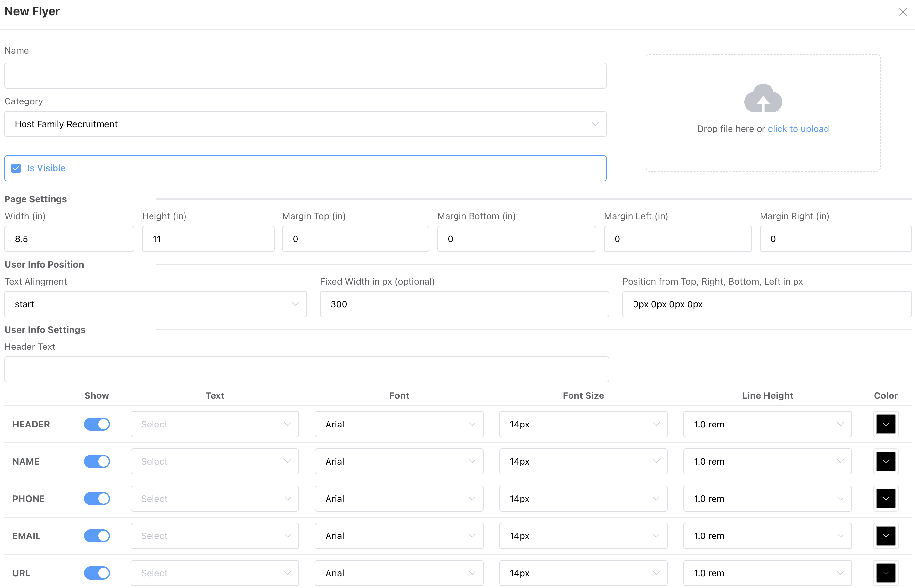Open EMAIL row color swatch
The image size is (915, 588).
(886, 536)
